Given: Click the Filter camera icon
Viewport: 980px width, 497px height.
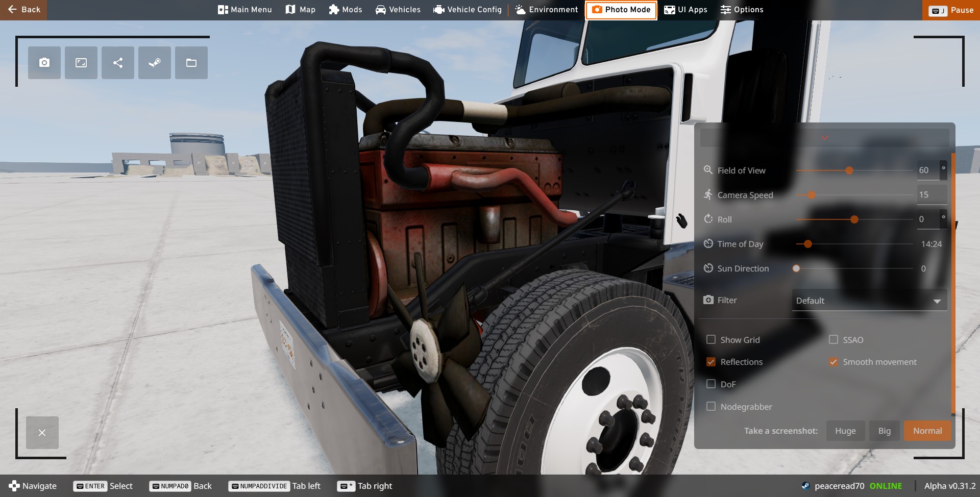Looking at the screenshot, I should pyautogui.click(x=708, y=300).
